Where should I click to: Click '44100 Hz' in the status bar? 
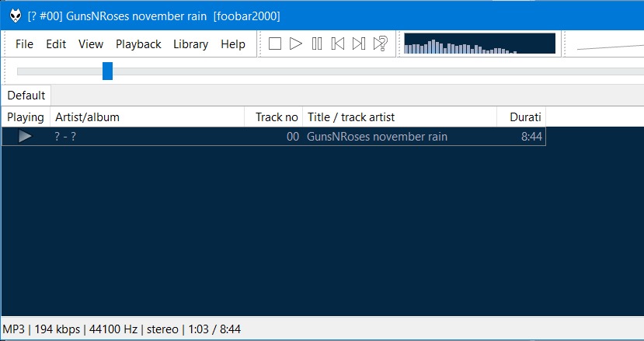coord(113,329)
